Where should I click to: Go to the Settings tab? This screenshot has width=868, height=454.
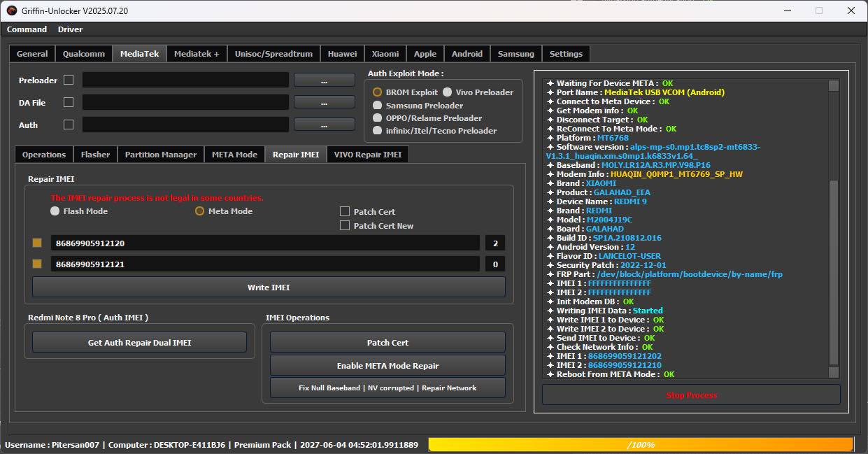pyautogui.click(x=566, y=54)
